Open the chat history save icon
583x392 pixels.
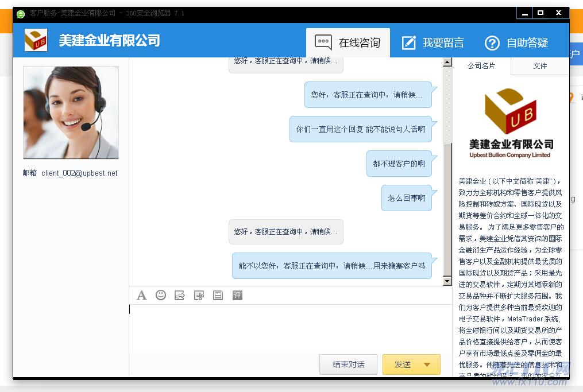(x=218, y=296)
